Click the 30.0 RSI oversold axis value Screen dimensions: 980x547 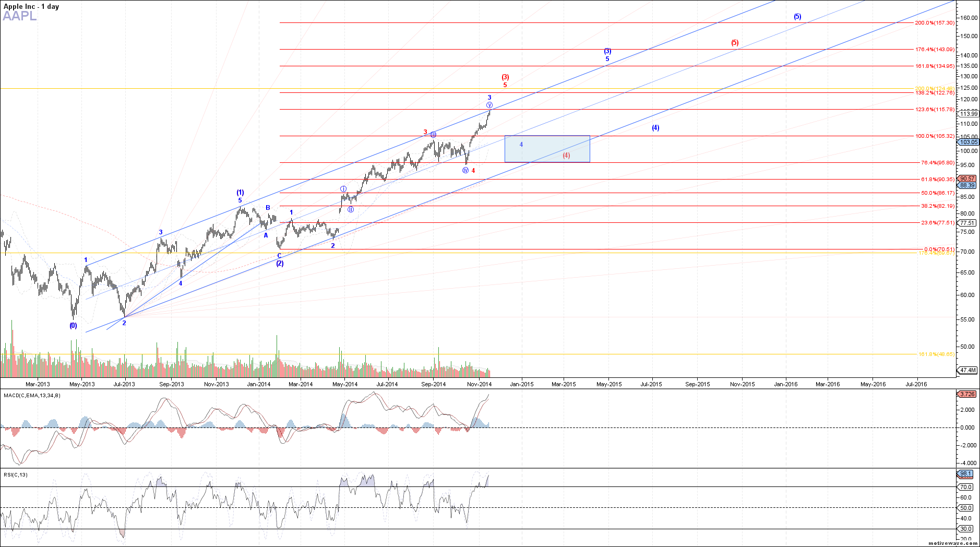966,529
